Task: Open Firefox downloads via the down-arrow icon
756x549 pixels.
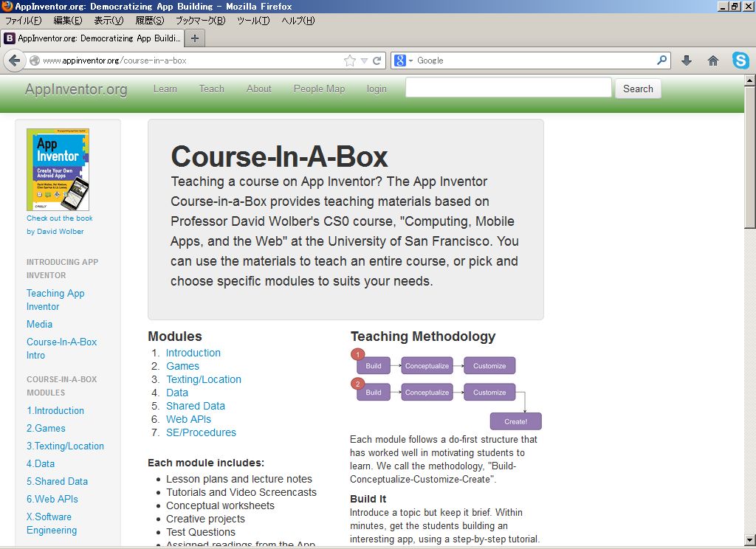Action: coord(685,60)
